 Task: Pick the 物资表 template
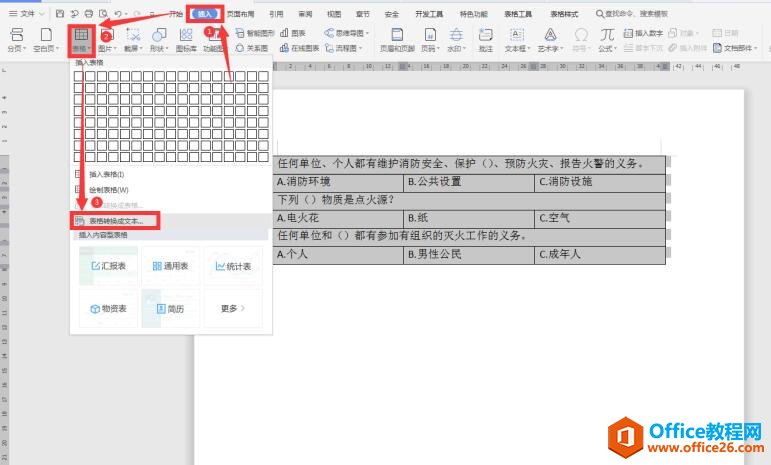click(108, 308)
